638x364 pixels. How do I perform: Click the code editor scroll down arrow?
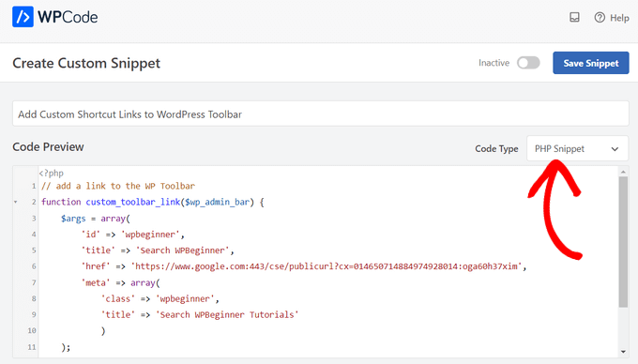point(623,352)
